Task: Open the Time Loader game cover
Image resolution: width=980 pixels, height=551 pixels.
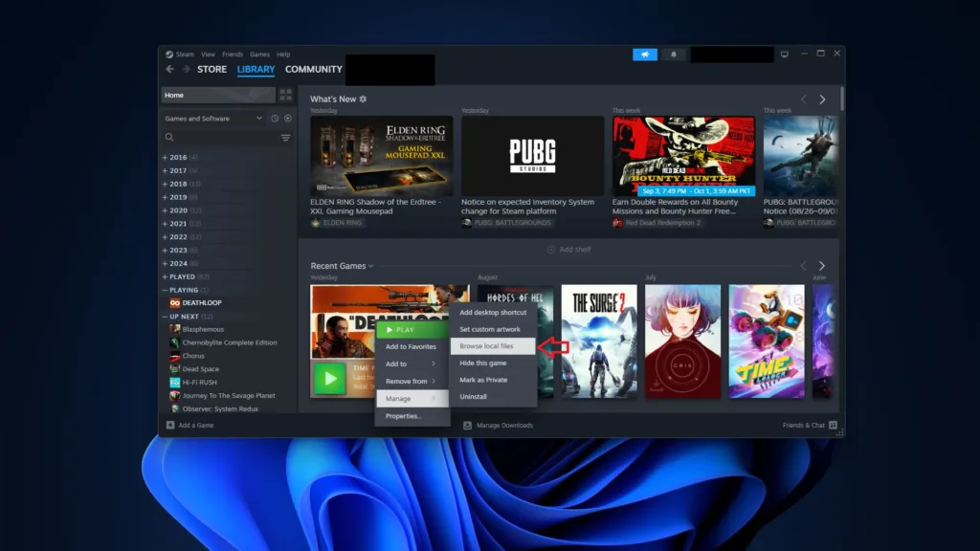Action: pyautogui.click(x=767, y=342)
